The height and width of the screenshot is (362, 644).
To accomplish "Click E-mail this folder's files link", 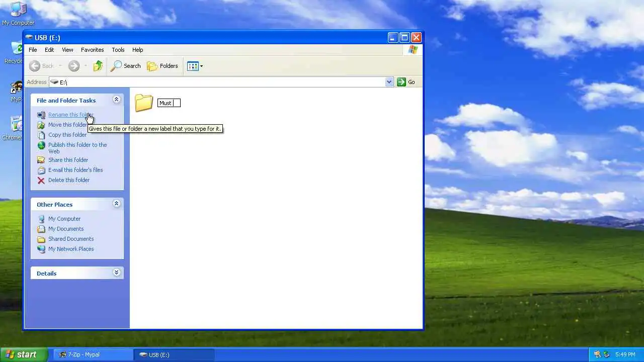I will [75, 170].
